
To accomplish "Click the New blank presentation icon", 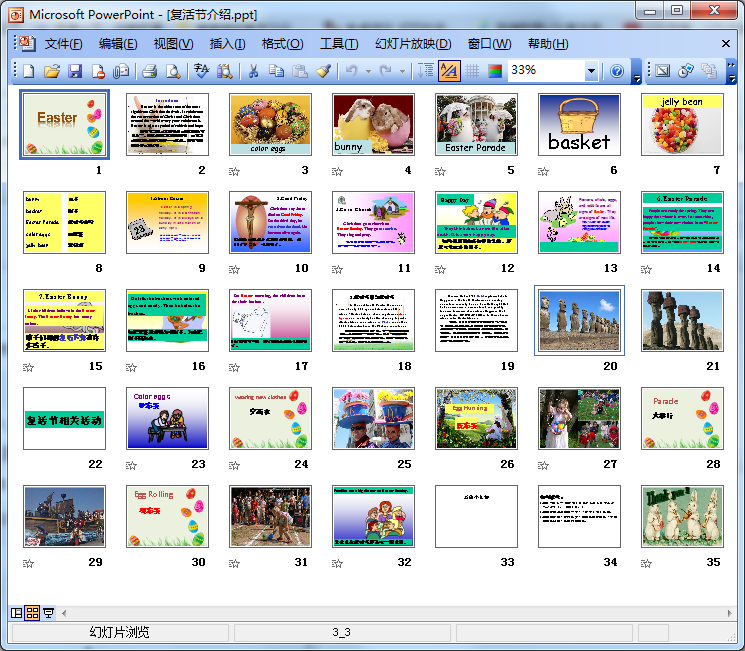I will (x=29, y=71).
